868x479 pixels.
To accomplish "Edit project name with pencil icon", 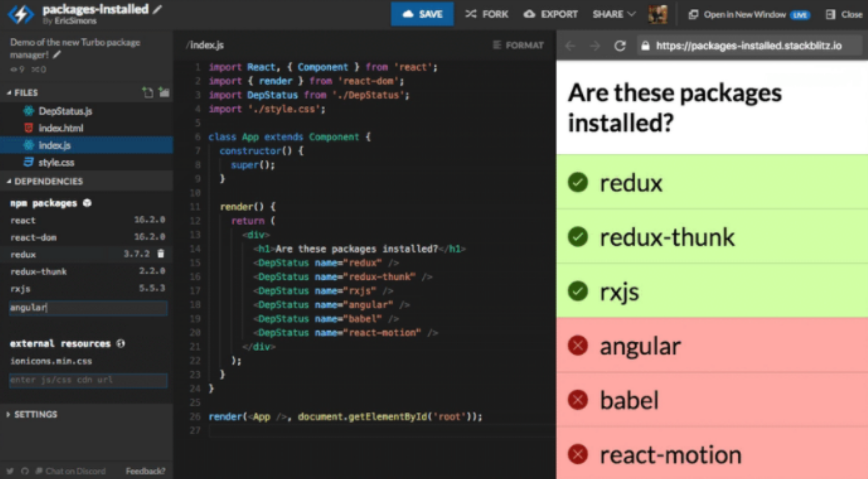I will (x=157, y=9).
